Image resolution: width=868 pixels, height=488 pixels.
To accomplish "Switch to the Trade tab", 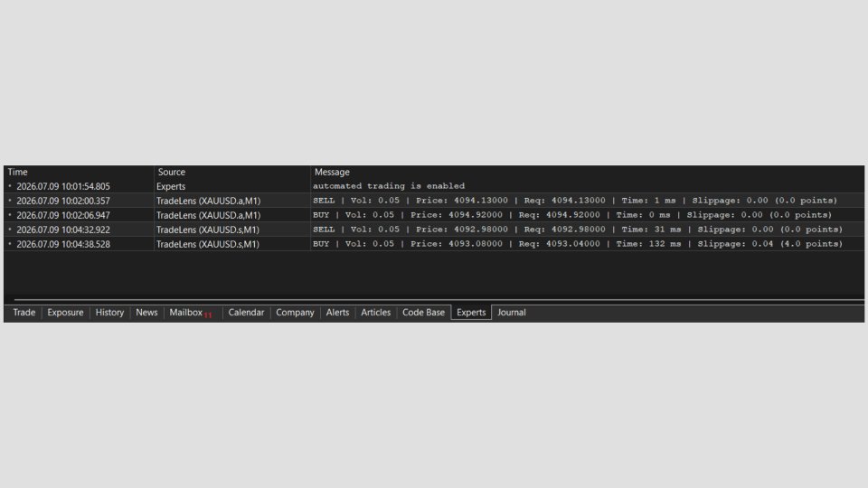I will coord(24,313).
